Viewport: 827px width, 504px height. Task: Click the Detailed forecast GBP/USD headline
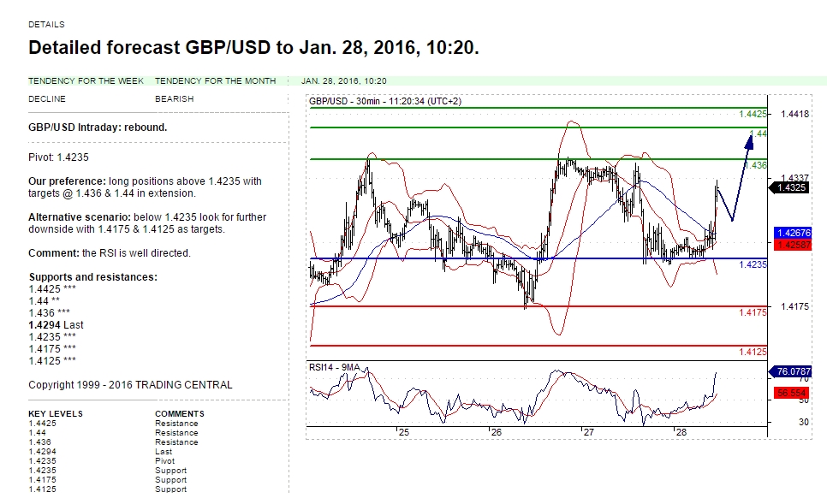[253, 47]
